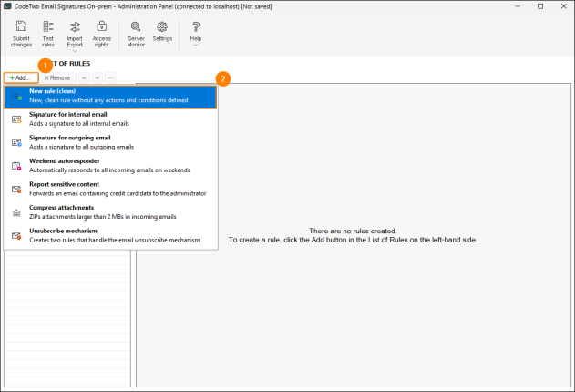Select the Weekend autoresponder template
This screenshot has width=575, height=392.
[110, 165]
